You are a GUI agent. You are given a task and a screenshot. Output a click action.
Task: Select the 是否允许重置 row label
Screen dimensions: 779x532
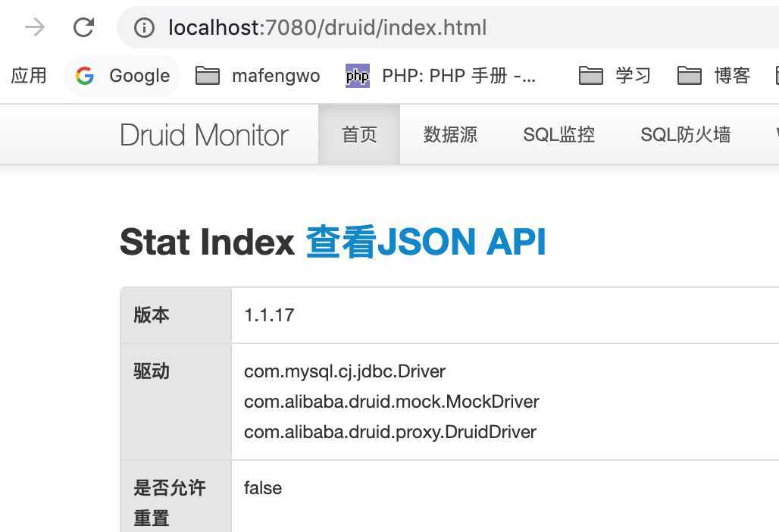pyautogui.click(x=170, y=502)
